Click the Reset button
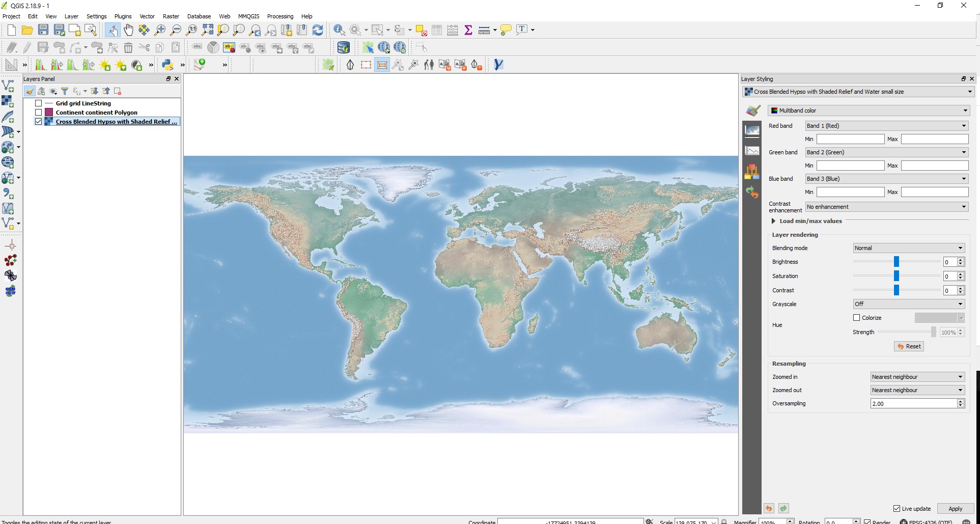Image resolution: width=980 pixels, height=524 pixels. coord(909,346)
